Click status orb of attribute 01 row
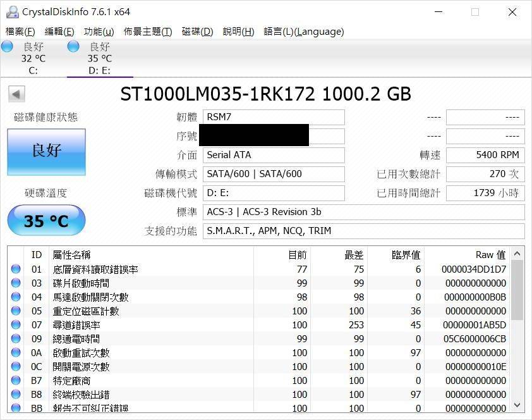Image resolution: width=532 pixels, height=420 pixels. 16,269
